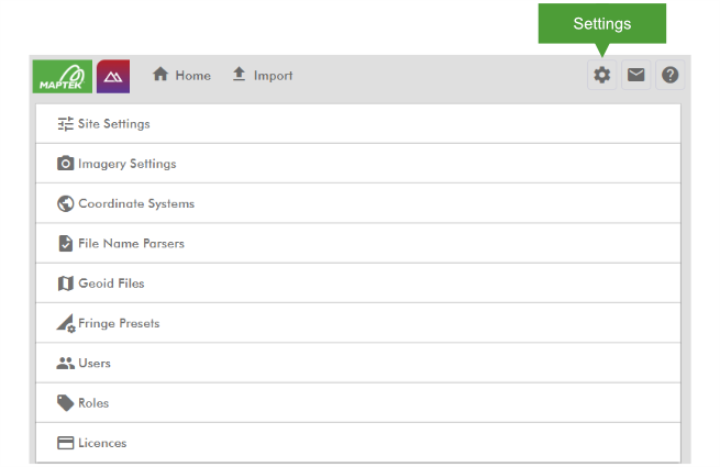This screenshot has height=467, width=720.
Task: Click the Site Settings sliders icon
Action: click(66, 124)
